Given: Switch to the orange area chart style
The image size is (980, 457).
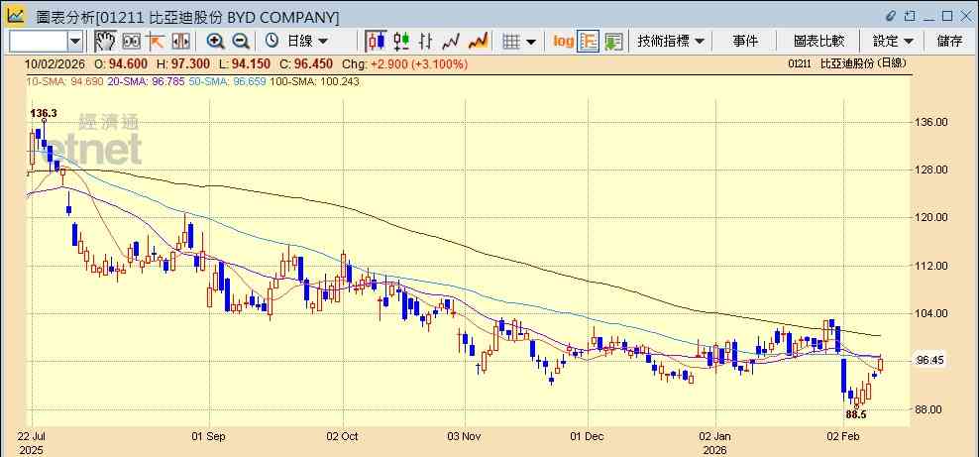Looking at the screenshot, I should tap(479, 42).
